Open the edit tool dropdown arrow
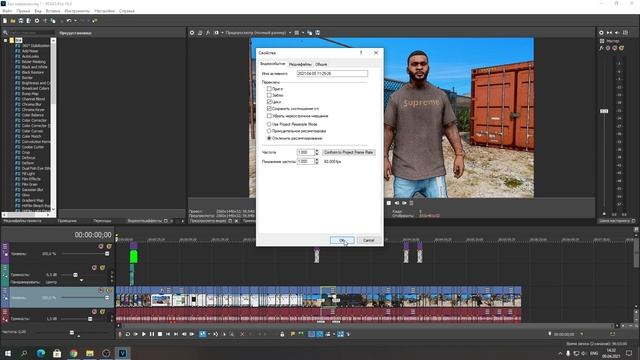Image resolution: width=640 pixels, height=360 pixels. coord(209,334)
